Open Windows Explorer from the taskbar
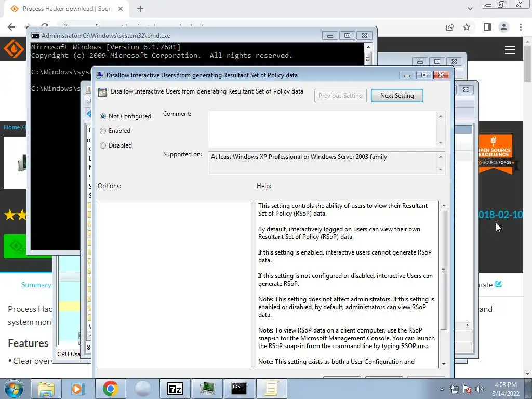 pyautogui.click(x=46, y=389)
